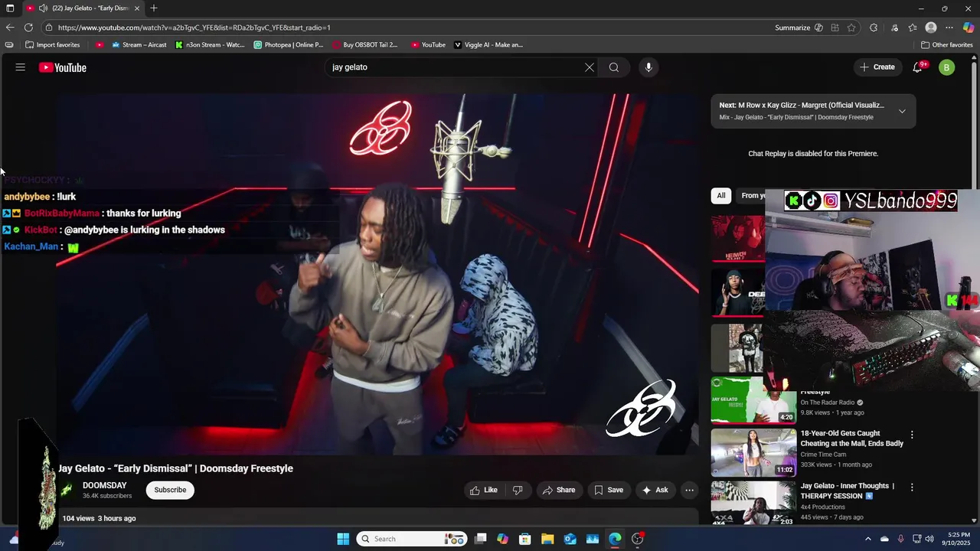The image size is (980, 551).
Task: Open the Ask AI button
Action: click(655, 490)
